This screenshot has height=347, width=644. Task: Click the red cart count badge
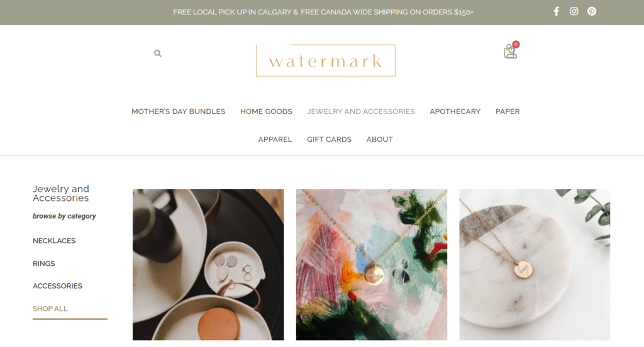tap(516, 44)
